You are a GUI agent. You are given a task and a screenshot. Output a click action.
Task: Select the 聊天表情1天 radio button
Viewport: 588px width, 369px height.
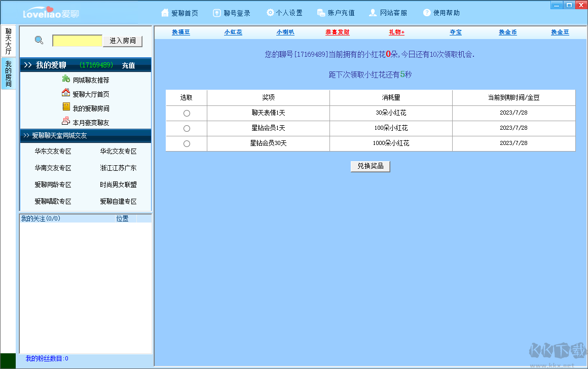pyautogui.click(x=187, y=114)
